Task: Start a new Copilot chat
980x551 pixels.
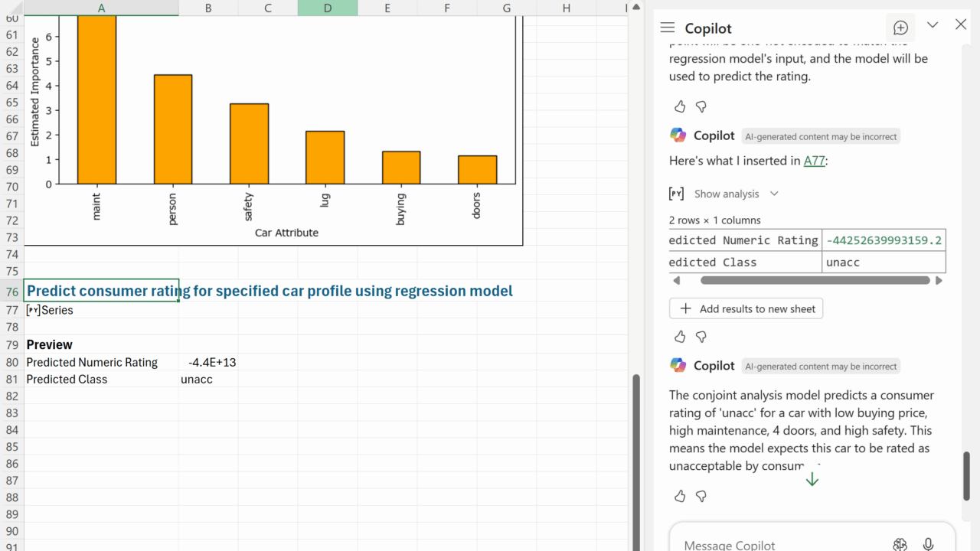Action: point(900,28)
